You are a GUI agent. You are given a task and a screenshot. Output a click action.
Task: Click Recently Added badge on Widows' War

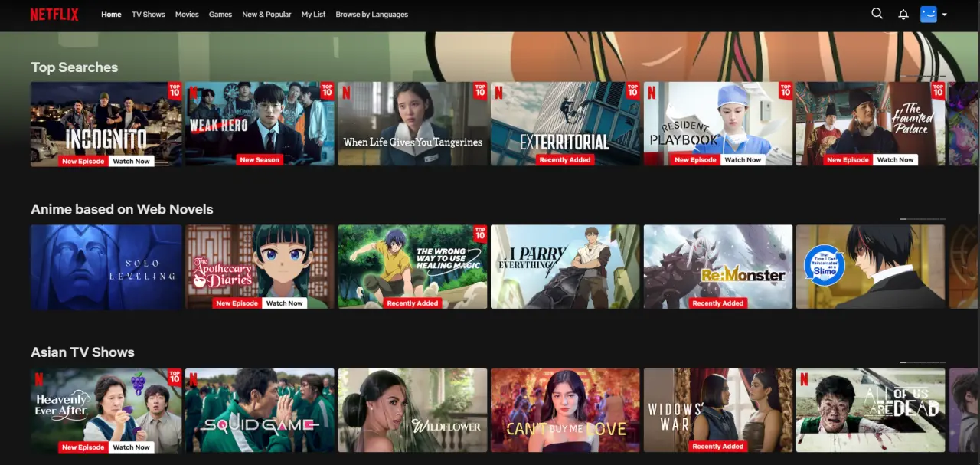pos(718,447)
